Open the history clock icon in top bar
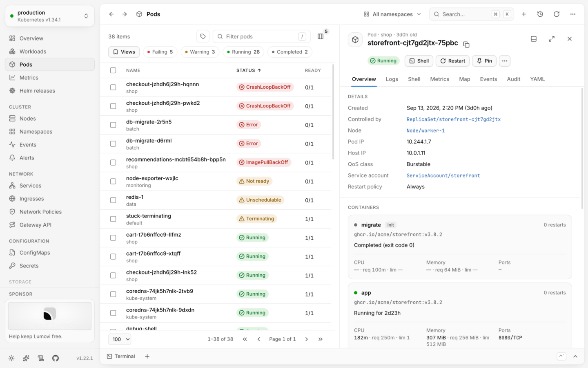The width and height of the screenshot is (588, 368). [540, 14]
